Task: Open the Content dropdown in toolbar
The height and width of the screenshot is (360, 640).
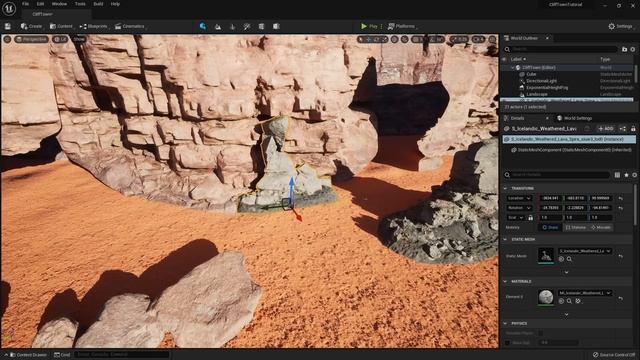Action: click(62, 26)
